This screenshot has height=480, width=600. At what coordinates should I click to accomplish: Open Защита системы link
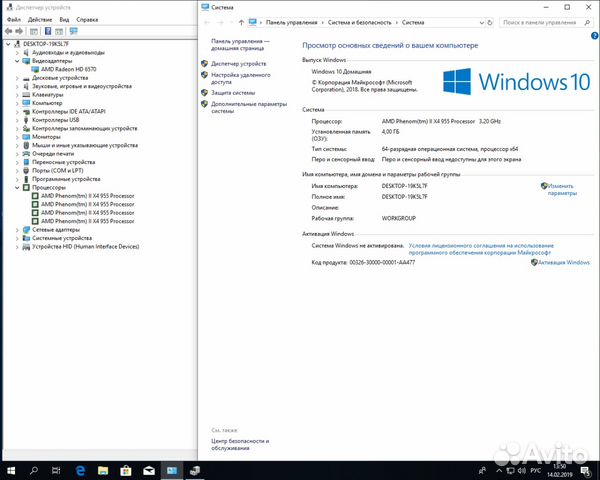coord(233,93)
